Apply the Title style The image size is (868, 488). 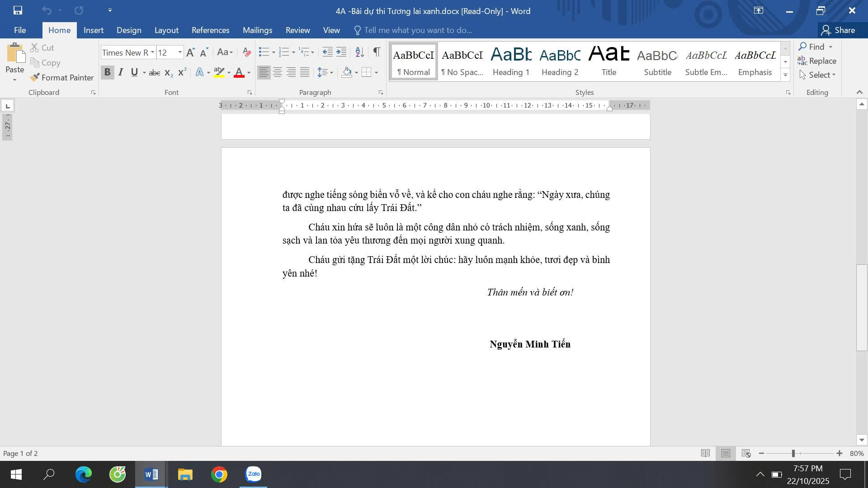click(x=609, y=61)
